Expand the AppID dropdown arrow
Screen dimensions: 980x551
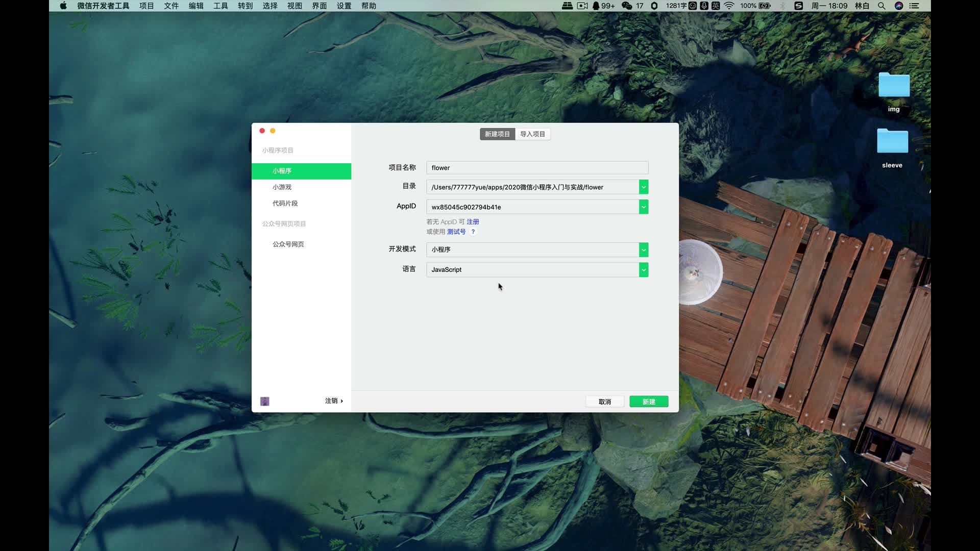[644, 207]
